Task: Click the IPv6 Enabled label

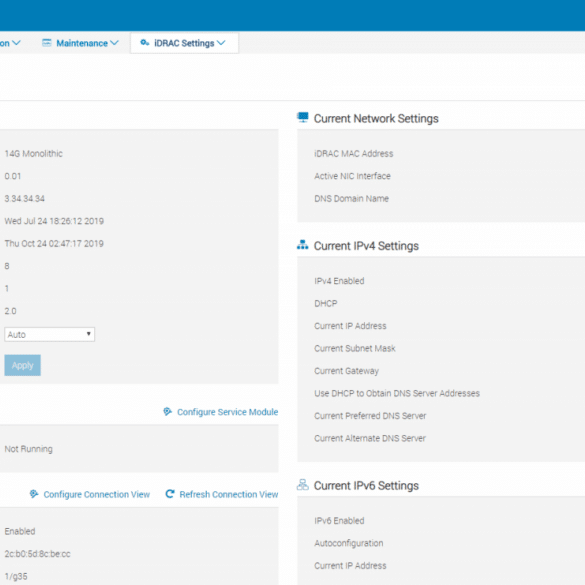Action: pyautogui.click(x=339, y=520)
